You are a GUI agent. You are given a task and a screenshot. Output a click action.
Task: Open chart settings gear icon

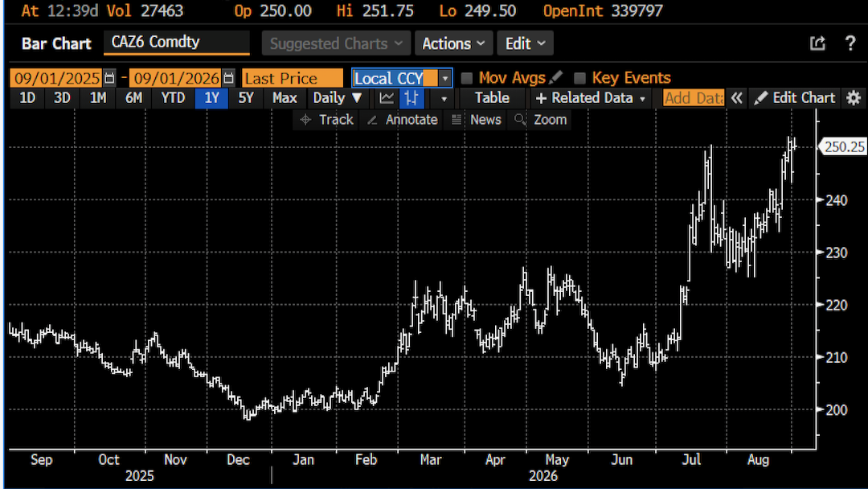(854, 98)
